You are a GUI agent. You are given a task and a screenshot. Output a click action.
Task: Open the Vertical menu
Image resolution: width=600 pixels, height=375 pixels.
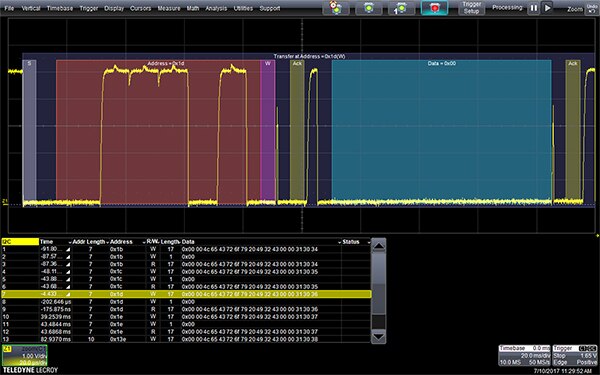coord(31,8)
